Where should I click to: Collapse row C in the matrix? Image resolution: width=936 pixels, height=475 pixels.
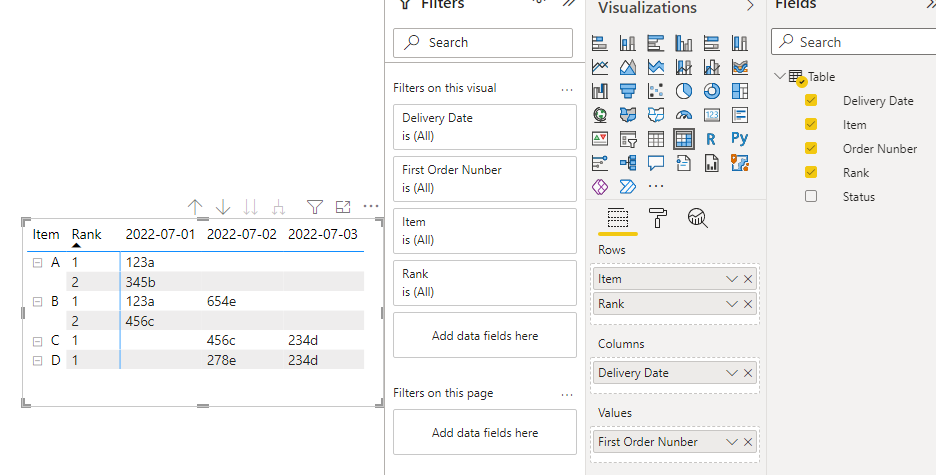pos(38,341)
